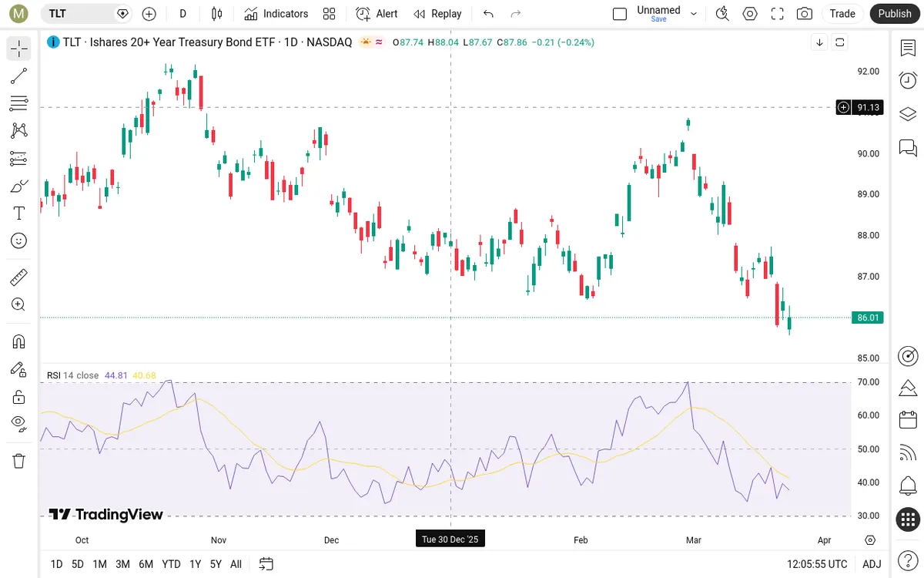Open the user profile menu
The width and height of the screenshot is (924, 578).
coord(19,13)
